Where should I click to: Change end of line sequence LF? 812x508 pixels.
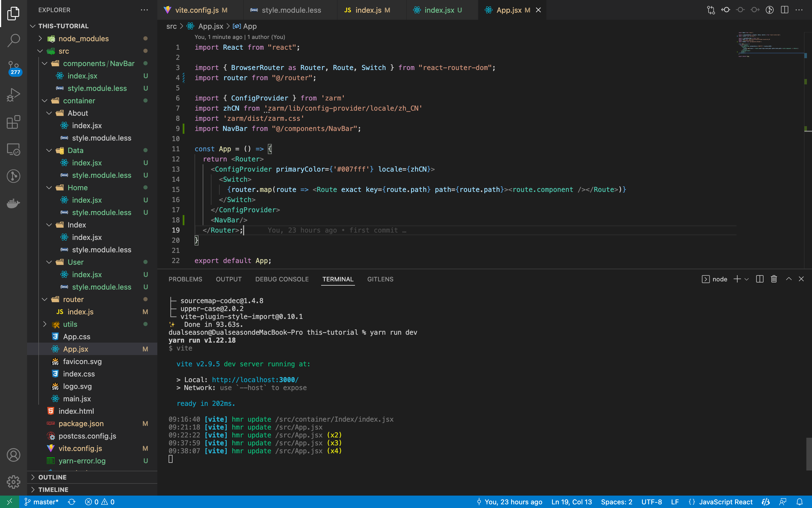(x=675, y=502)
